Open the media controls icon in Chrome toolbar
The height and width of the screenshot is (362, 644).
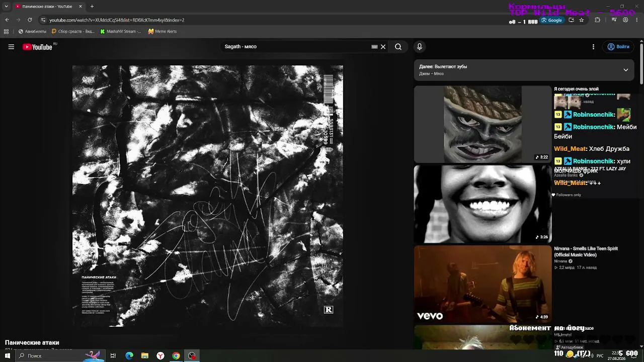click(x=614, y=20)
